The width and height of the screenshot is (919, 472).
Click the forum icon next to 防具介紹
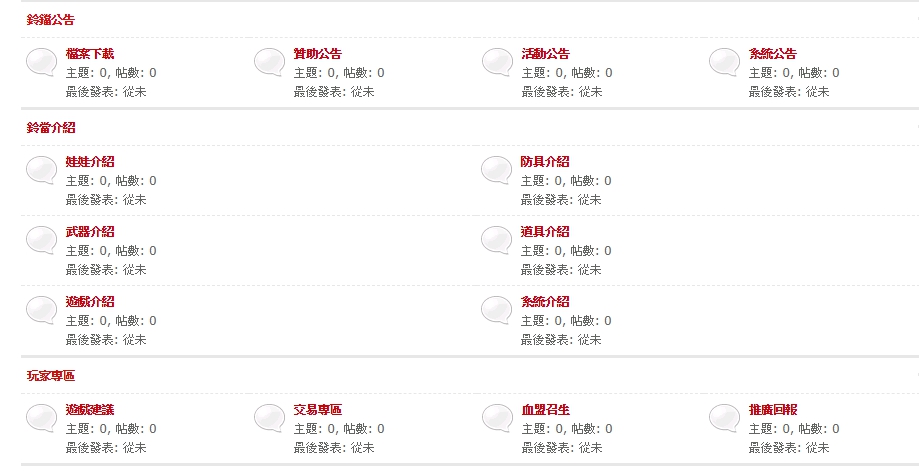(497, 171)
